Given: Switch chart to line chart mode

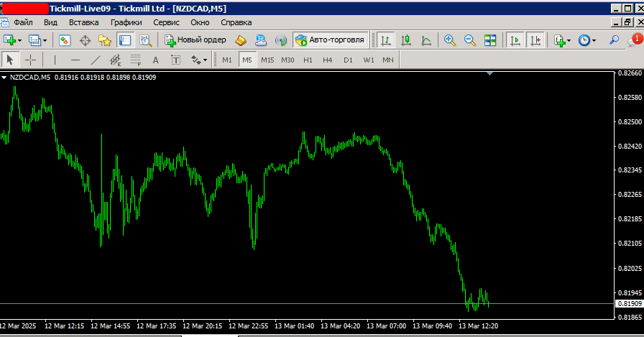Looking at the screenshot, I should point(426,40).
